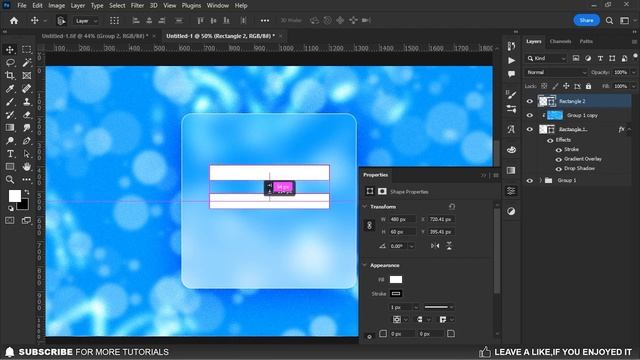
Task: Hide the Rectangle 2 layer
Action: tap(529, 101)
